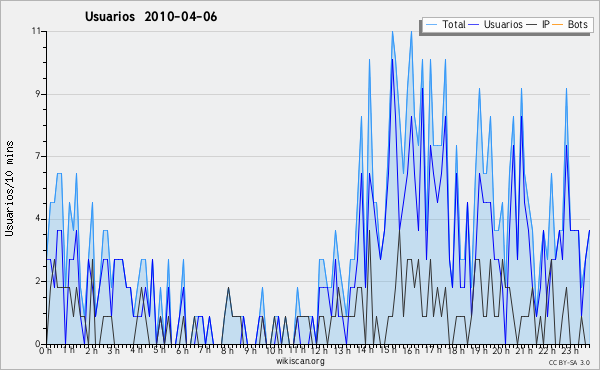Click the y-axis value '7'
Image resolution: width=600 pixels, height=370 pixels.
point(38,156)
